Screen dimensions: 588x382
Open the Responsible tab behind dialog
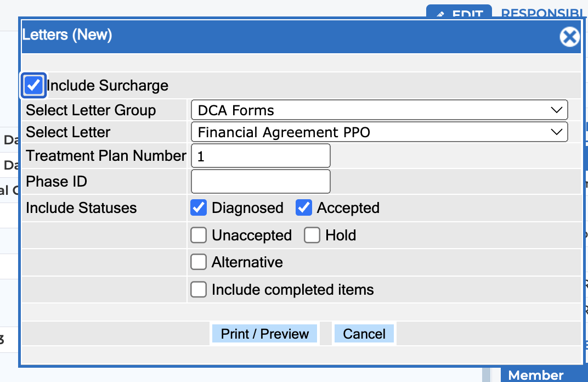point(542,13)
